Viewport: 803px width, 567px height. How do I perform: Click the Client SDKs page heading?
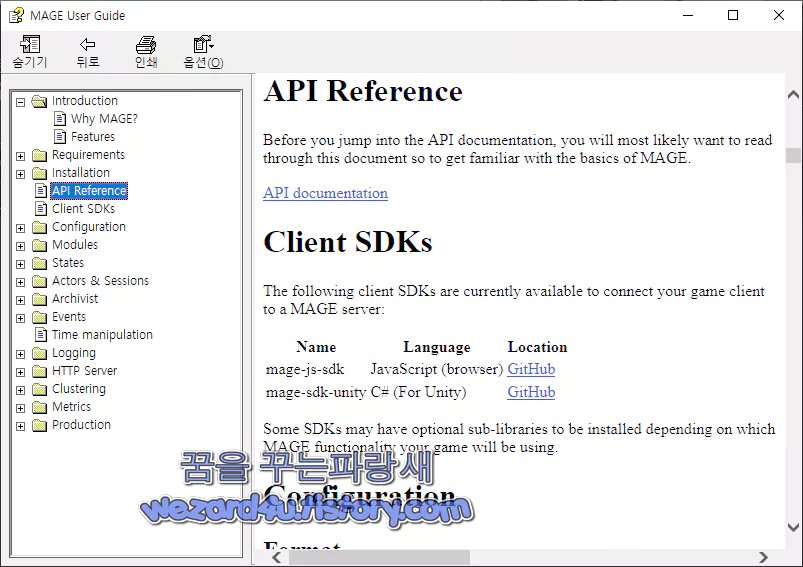pos(348,242)
